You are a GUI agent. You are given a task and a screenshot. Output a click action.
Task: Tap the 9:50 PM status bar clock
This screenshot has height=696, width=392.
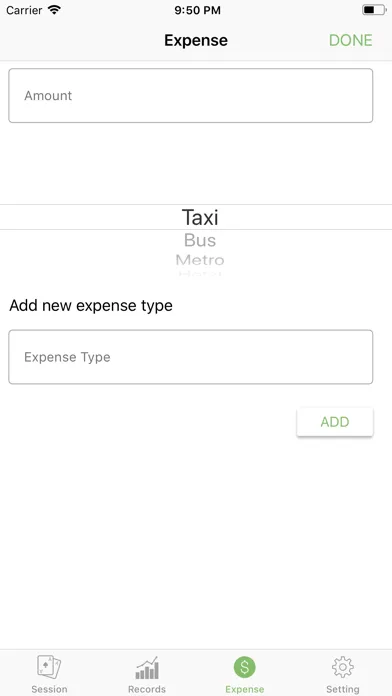point(197,11)
